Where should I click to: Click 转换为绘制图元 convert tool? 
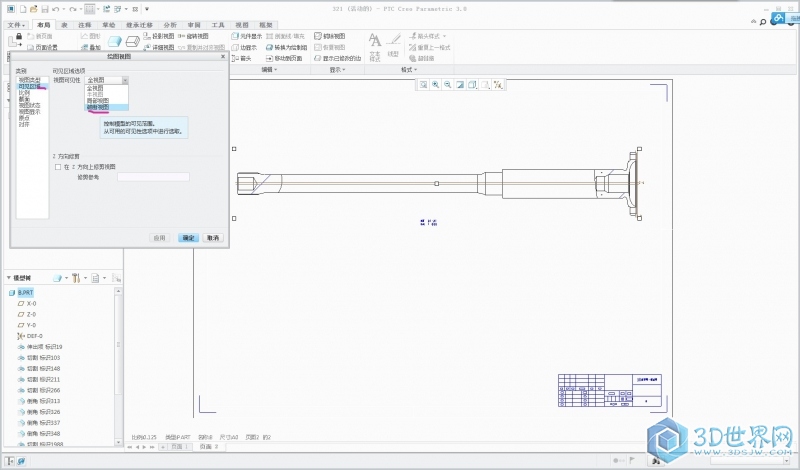pyautogui.click(x=287, y=47)
